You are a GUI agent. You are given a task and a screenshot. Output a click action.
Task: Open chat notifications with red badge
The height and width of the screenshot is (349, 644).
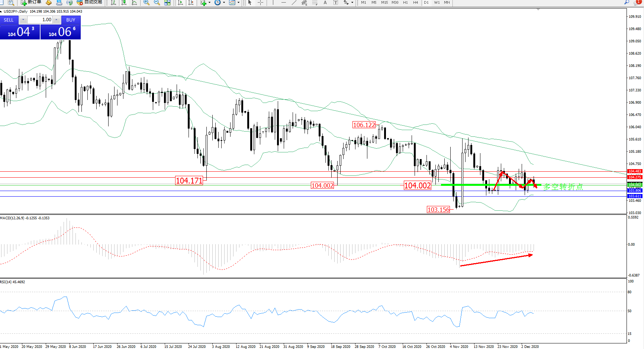(637, 2)
